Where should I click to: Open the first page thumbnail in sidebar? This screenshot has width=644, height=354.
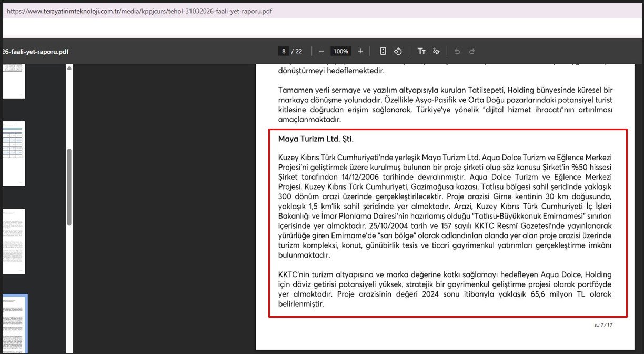(x=14, y=81)
